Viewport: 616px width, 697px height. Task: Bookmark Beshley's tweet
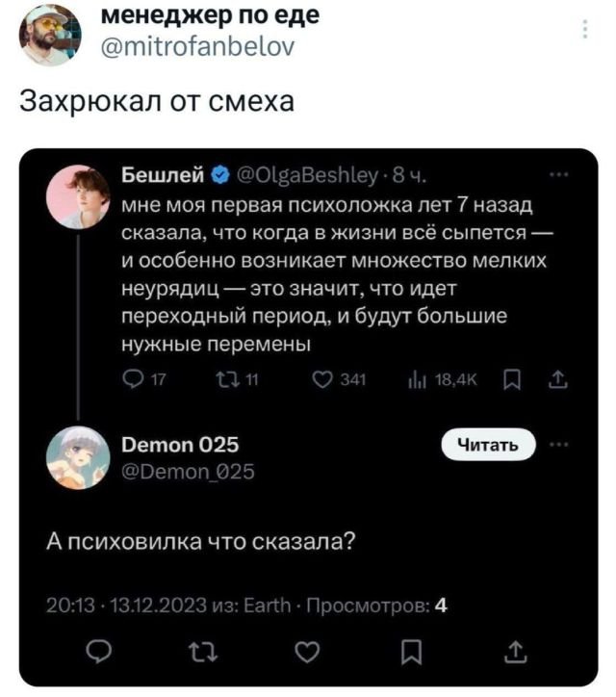click(x=511, y=383)
